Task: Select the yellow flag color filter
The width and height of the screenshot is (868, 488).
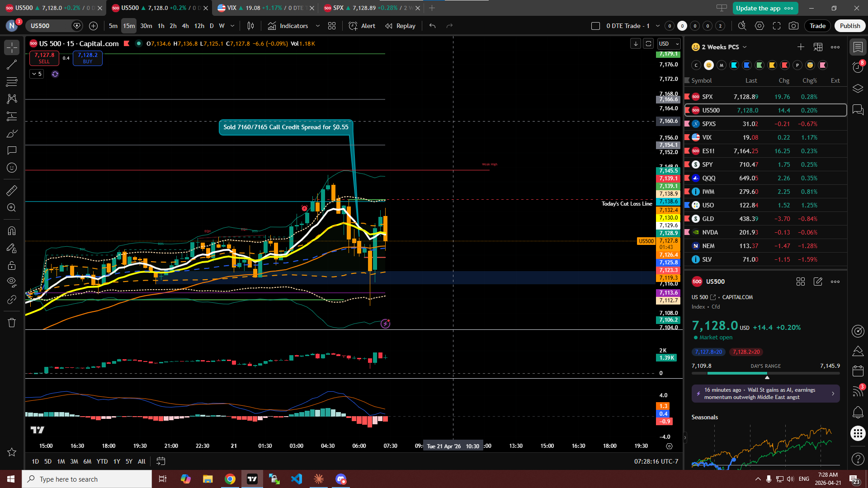Action: click(x=772, y=65)
